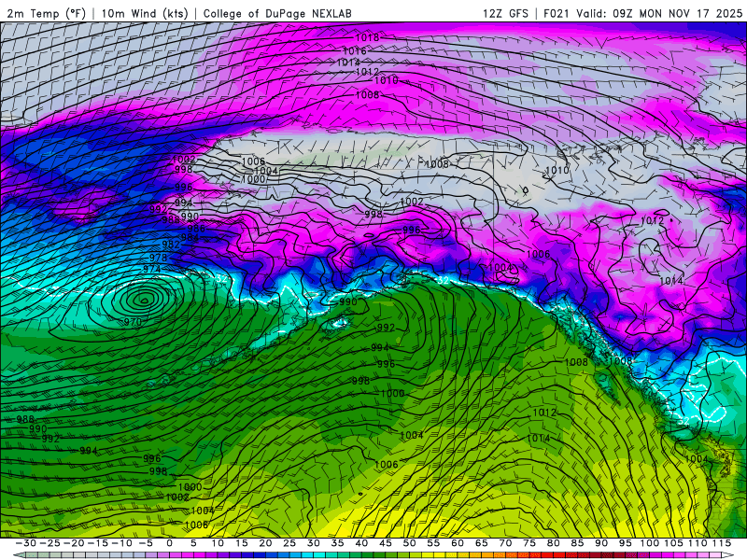Click the 100 value on the temperature scale
Screen dimensions: 747x560
(649, 543)
